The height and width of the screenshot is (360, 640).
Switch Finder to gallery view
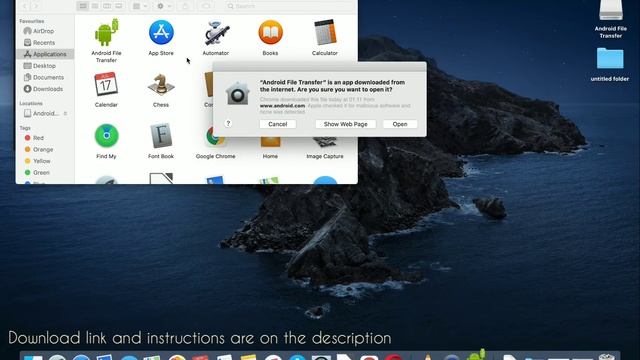pos(119,6)
